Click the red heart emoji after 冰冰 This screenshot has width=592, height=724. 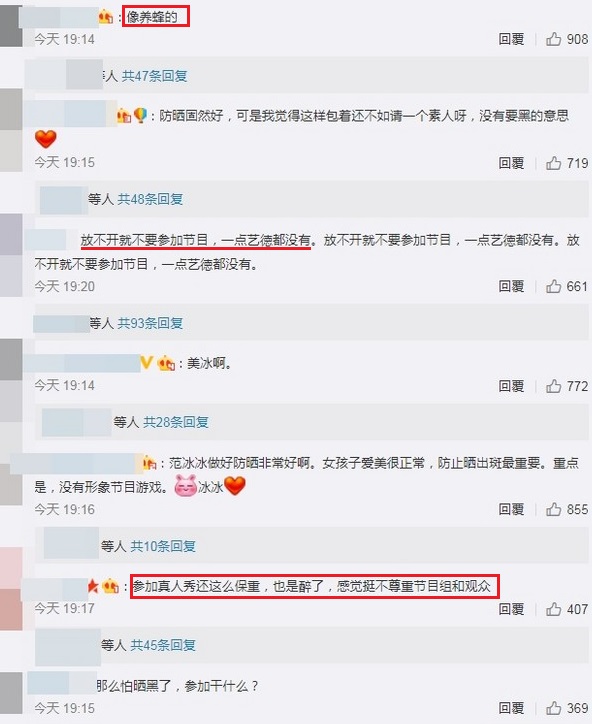235,486
